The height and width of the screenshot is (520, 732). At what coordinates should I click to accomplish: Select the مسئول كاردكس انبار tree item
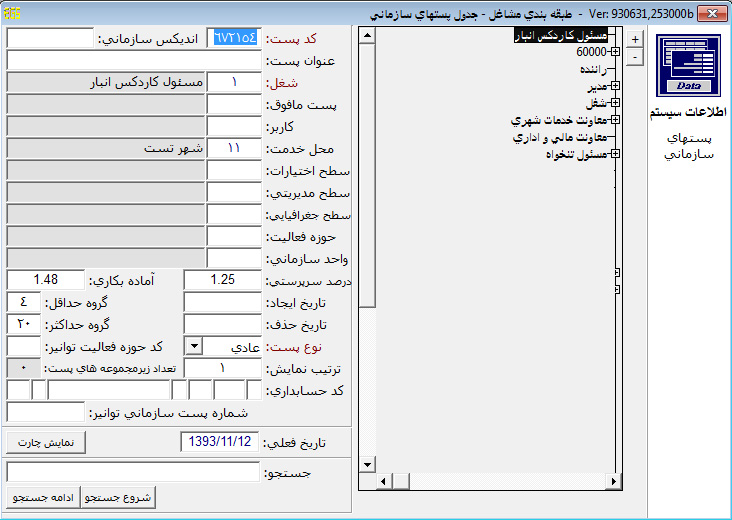[x=561, y=35]
